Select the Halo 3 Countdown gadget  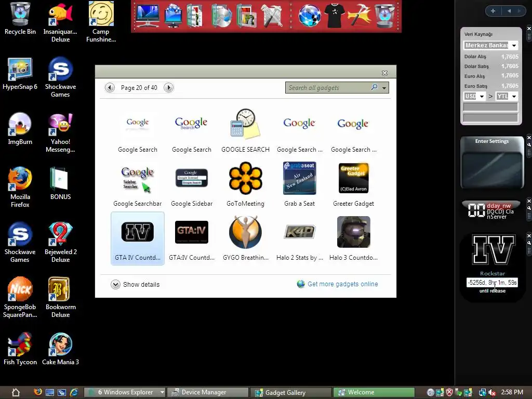coord(353,238)
